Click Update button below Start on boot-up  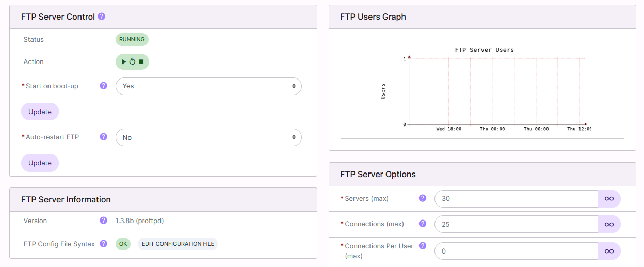pyautogui.click(x=40, y=112)
